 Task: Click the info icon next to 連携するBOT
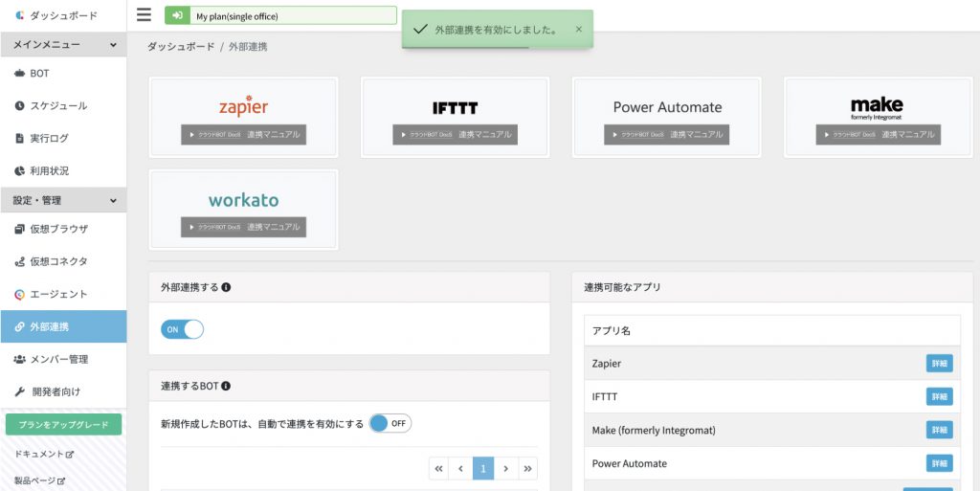(x=226, y=386)
